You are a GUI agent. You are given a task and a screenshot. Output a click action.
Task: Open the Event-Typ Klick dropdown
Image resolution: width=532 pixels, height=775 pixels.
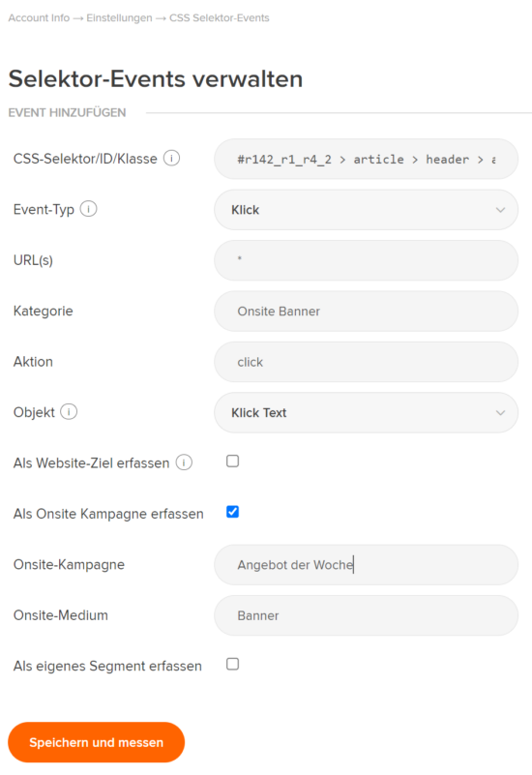366,210
